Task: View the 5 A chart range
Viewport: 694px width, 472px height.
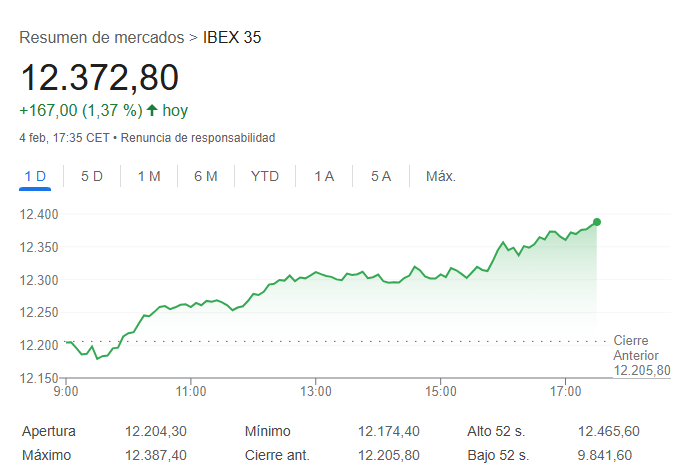Action: pos(381,176)
